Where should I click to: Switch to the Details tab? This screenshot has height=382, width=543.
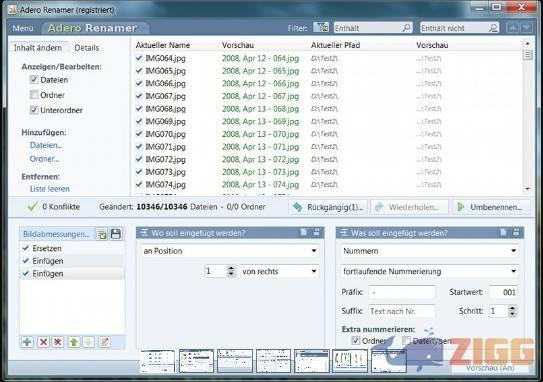pos(87,48)
